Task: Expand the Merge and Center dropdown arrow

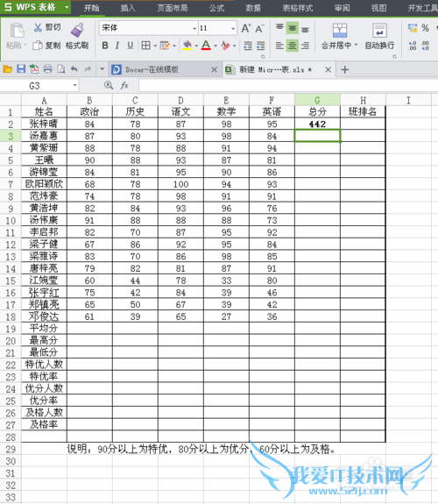Action: [x=356, y=45]
